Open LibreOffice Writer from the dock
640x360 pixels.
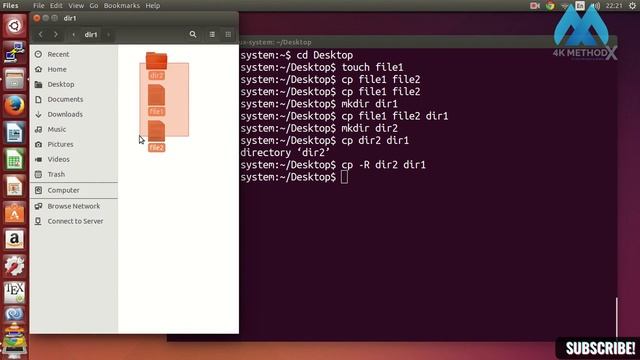14,133
